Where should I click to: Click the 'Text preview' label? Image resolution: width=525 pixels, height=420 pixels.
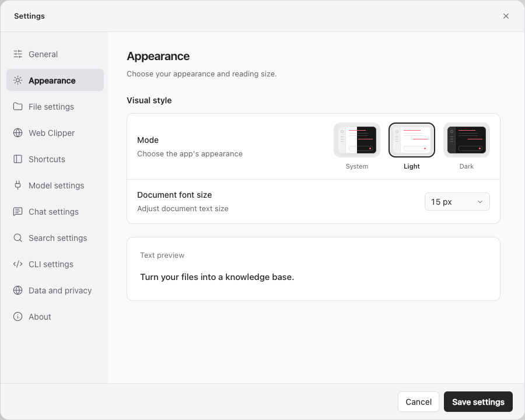(x=162, y=256)
